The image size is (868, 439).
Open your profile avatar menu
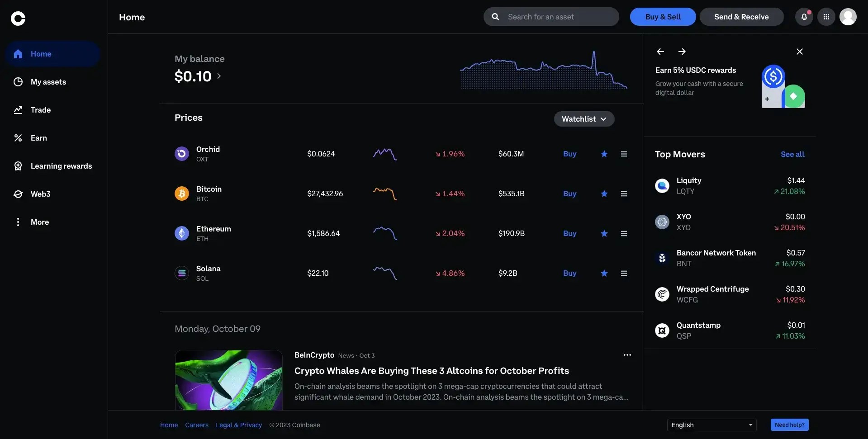849,16
